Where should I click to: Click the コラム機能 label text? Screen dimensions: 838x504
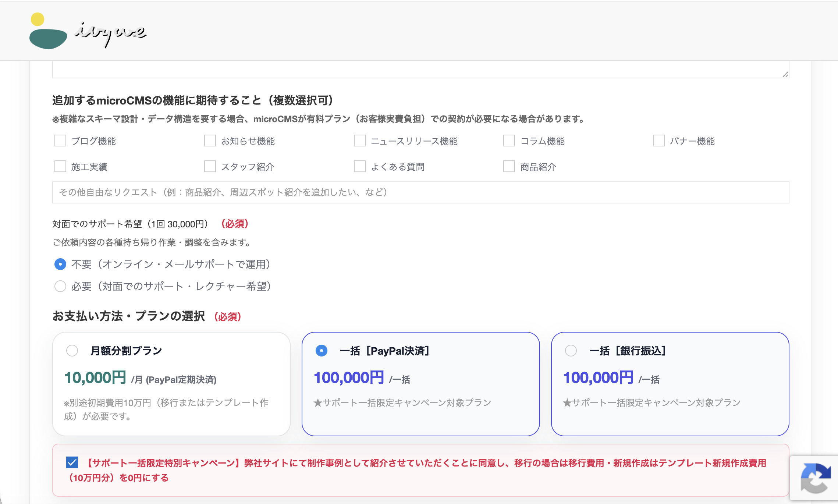543,141
